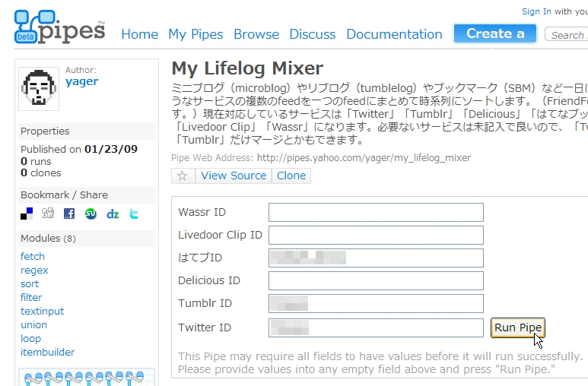Share the pipe on Twitter icon
The width and height of the screenshot is (588, 386).
tap(134, 214)
